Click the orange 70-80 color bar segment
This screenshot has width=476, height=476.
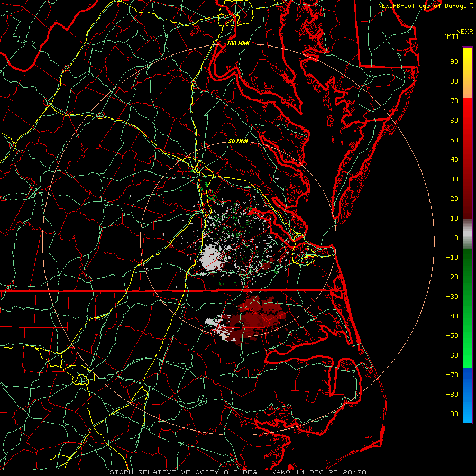click(467, 89)
